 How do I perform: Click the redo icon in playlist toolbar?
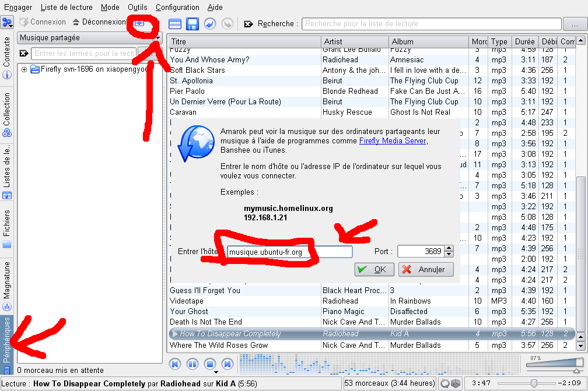click(x=228, y=23)
